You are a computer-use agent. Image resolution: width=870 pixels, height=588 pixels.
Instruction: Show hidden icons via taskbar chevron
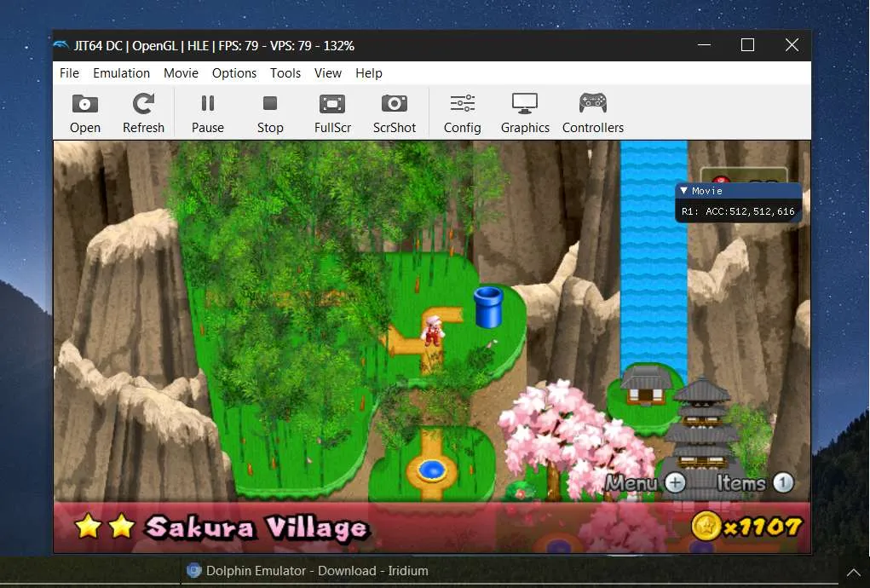tap(853, 572)
